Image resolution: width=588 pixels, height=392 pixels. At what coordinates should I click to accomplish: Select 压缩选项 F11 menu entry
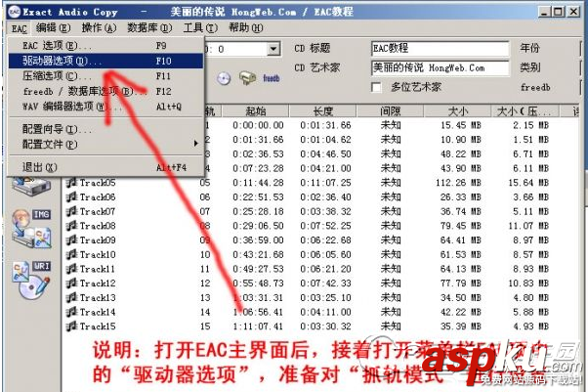(x=105, y=76)
